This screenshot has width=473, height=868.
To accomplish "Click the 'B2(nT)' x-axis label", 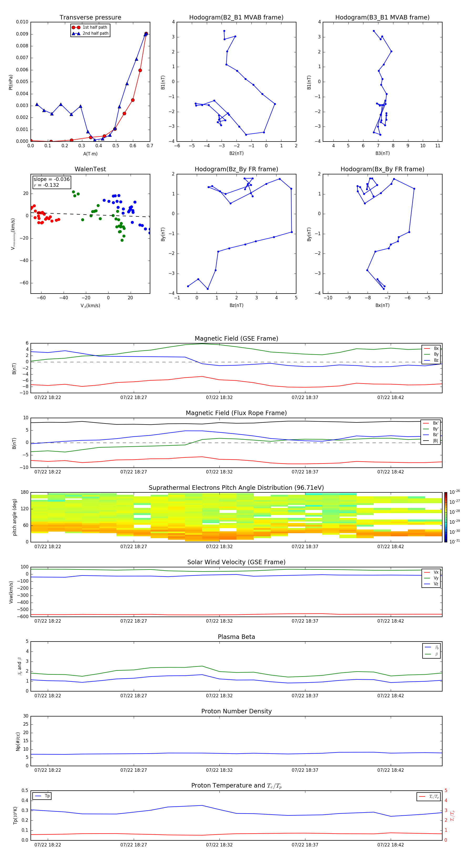I will 236,153.
